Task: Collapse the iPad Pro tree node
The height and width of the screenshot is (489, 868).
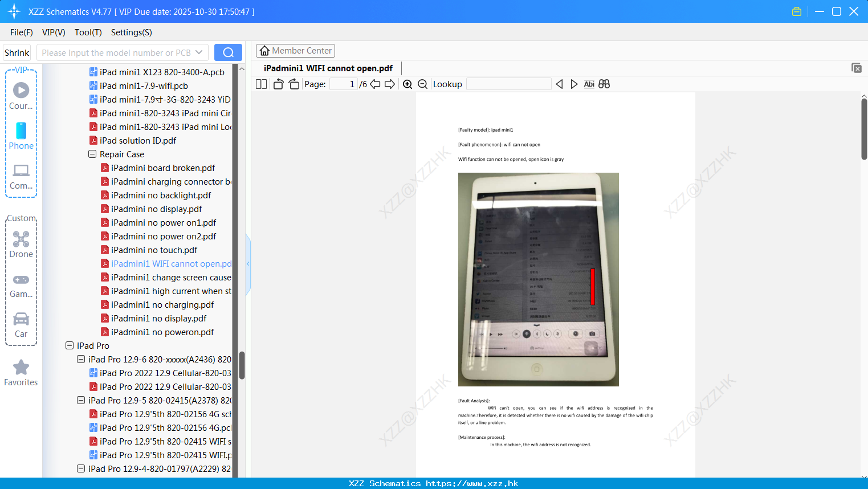Action: (x=70, y=346)
